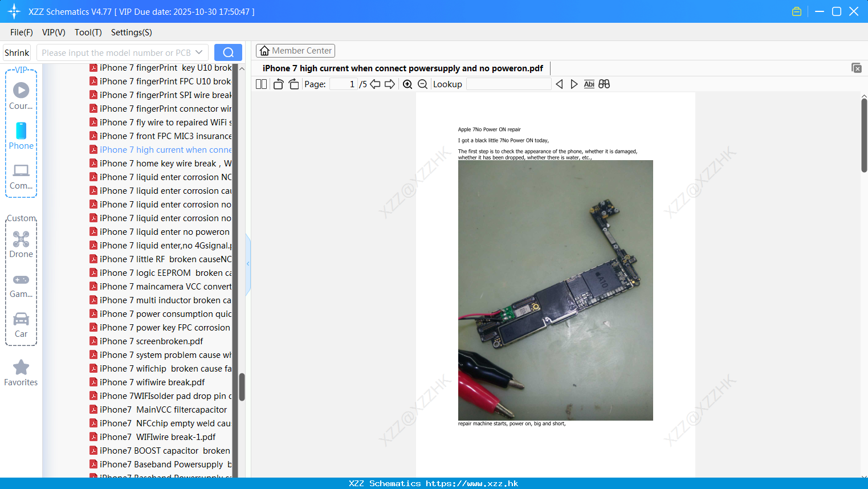This screenshot has height=489, width=868.
Task: Open the File(F) menu
Action: 22,32
